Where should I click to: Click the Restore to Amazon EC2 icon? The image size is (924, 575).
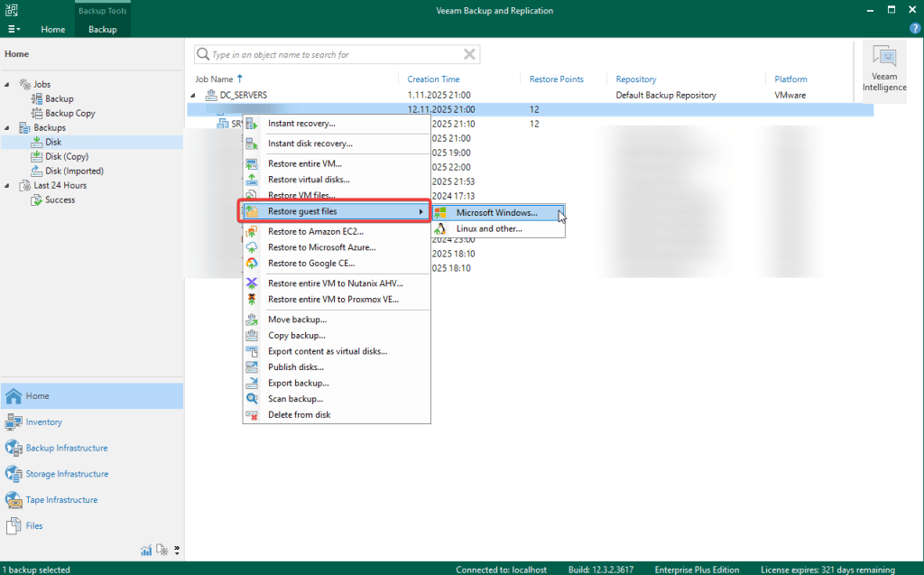[252, 232]
